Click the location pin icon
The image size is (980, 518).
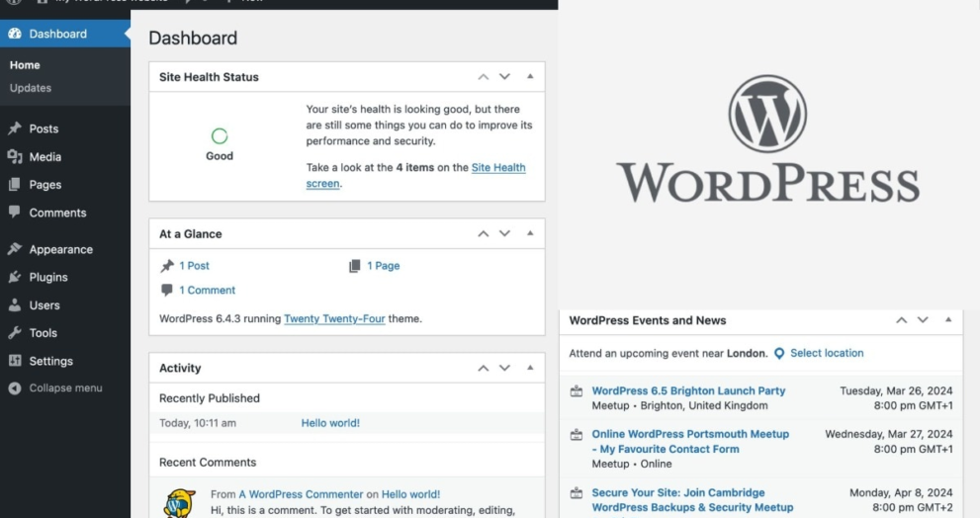pos(779,354)
